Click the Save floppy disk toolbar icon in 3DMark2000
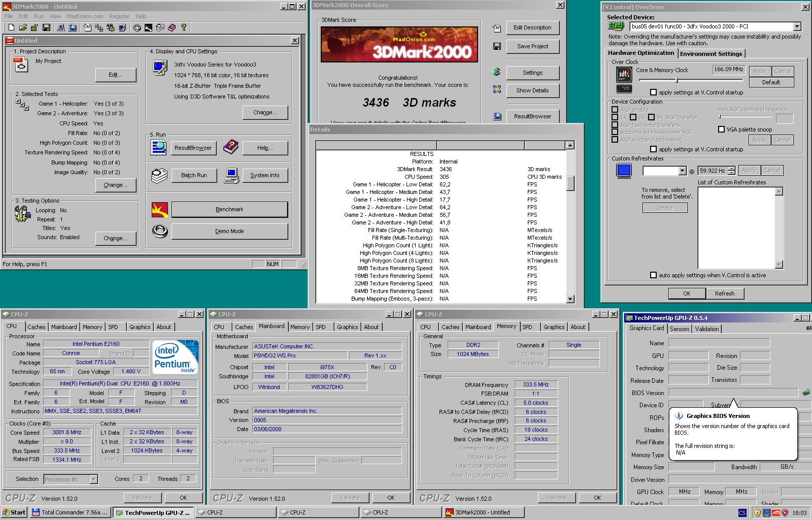 coord(46,27)
